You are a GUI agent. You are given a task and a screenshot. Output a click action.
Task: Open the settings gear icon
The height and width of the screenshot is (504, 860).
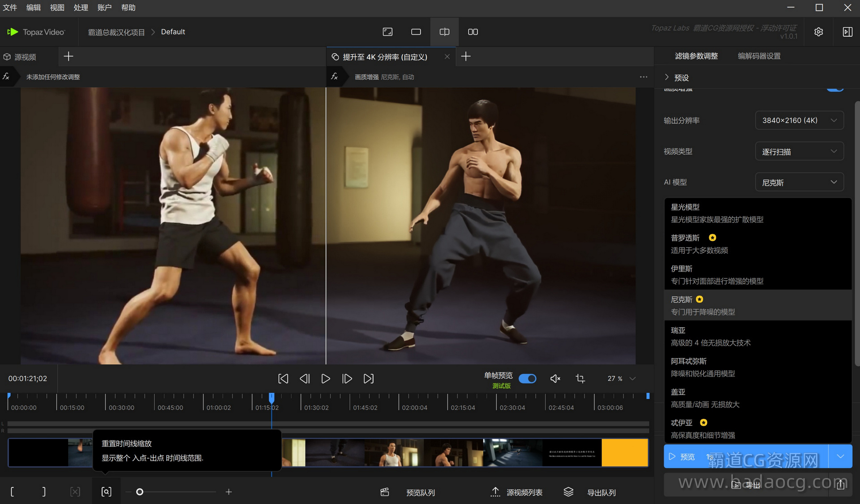point(818,32)
